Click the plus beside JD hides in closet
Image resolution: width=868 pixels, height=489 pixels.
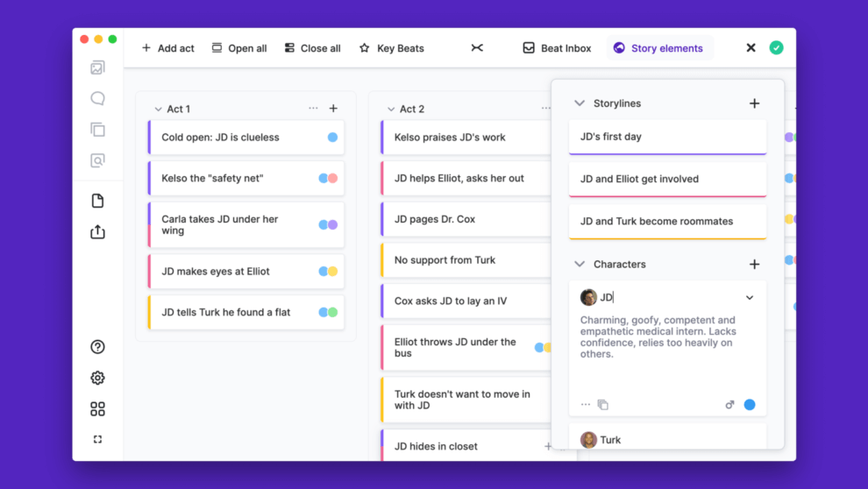tap(547, 446)
